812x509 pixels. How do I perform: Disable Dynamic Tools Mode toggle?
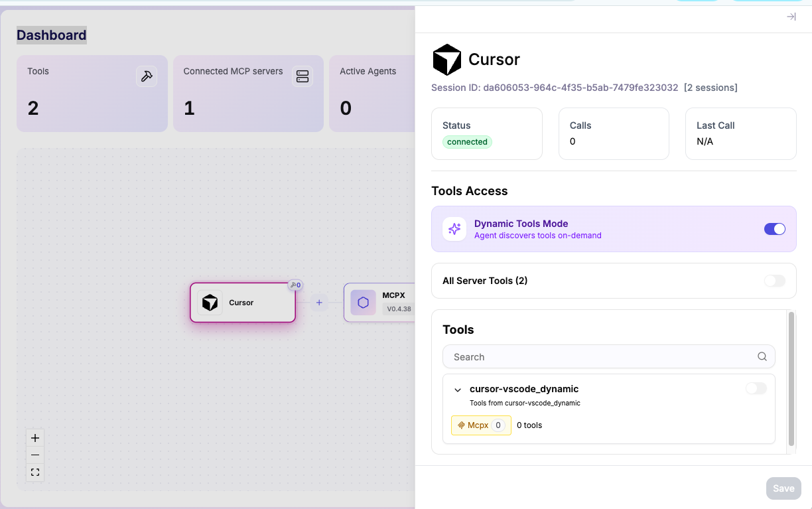pyautogui.click(x=774, y=229)
